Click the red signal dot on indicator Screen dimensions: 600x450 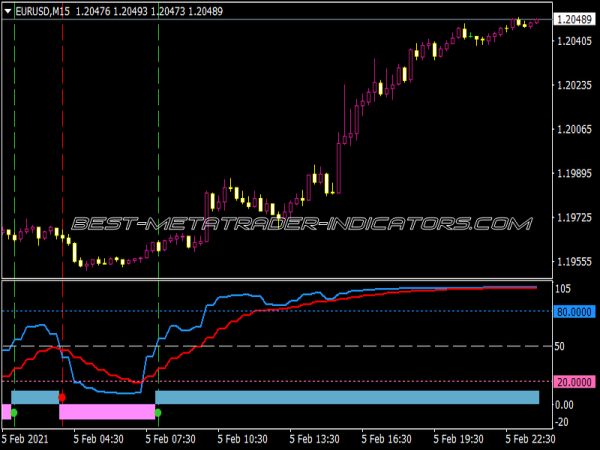tap(62, 397)
